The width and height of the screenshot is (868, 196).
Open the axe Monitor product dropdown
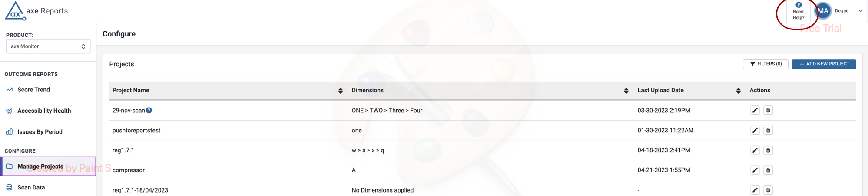pyautogui.click(x=48, y=46)
